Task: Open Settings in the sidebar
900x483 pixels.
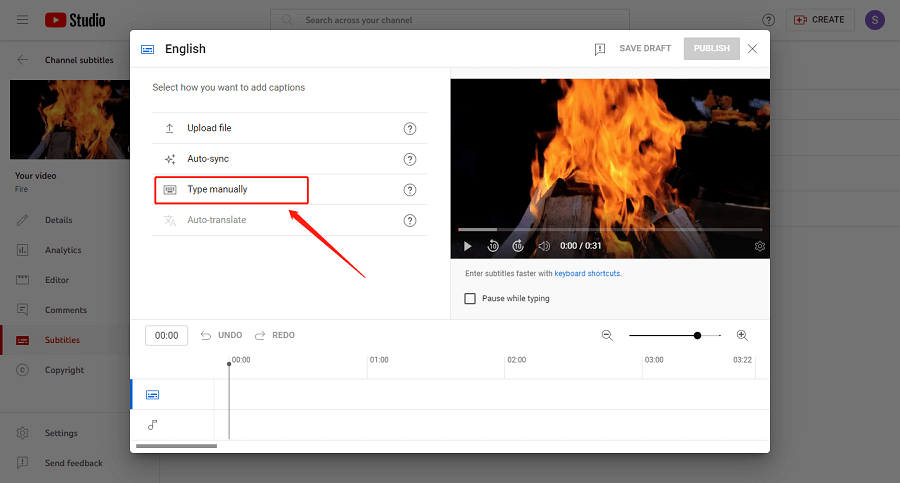Action: coord(61,433)
